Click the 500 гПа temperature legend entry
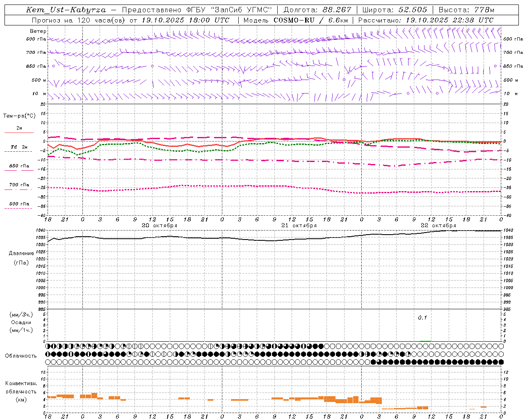This screenshot has height=420, width=525. 19,204
